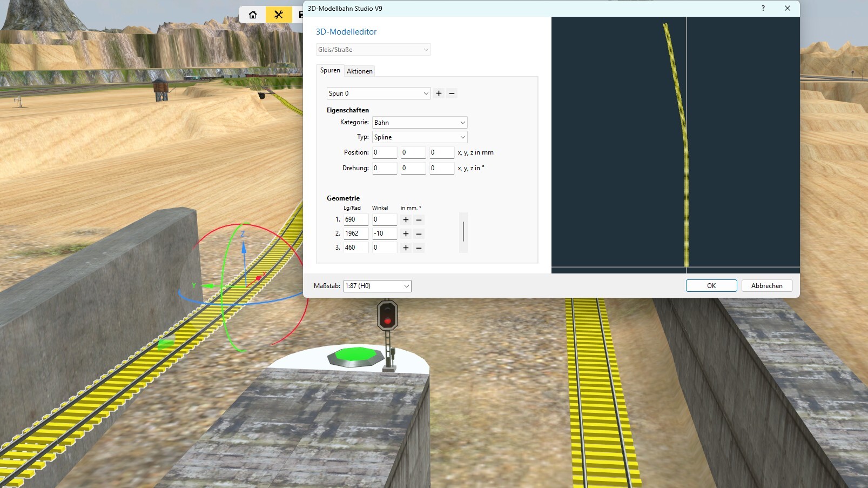Select the Lg/Rad field containing 1962
This screenshot has height=488, width=868.
click(356, 233)
